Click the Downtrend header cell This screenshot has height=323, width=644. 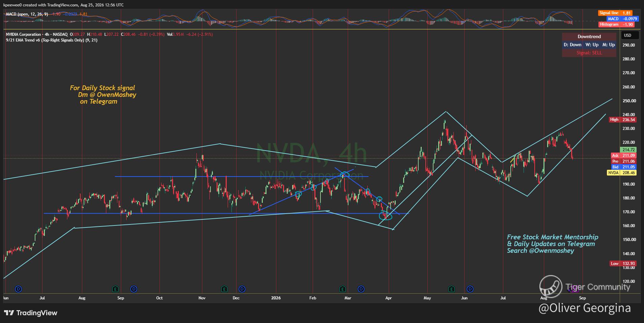coord(589,36)
